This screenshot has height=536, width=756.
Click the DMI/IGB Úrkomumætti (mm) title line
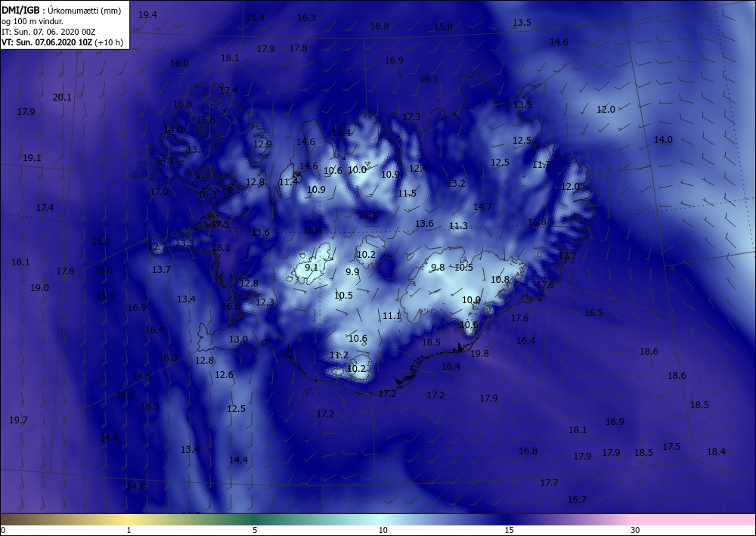61,11
